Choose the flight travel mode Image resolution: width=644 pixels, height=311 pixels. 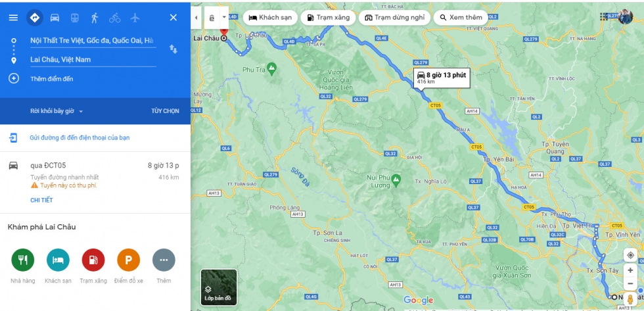(x=135, y=18)
